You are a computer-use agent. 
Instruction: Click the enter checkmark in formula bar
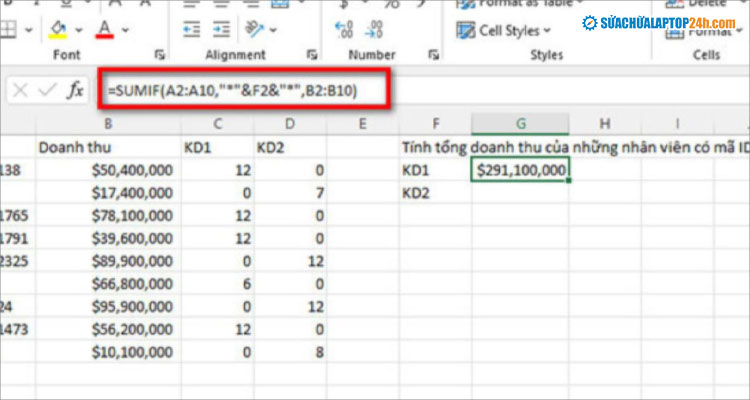47,90
